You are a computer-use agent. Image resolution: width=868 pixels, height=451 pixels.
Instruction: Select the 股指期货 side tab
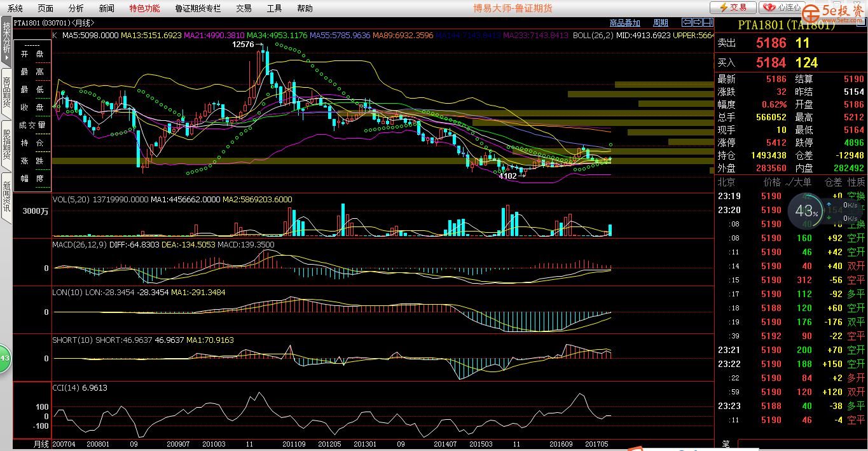coord(6,145)
